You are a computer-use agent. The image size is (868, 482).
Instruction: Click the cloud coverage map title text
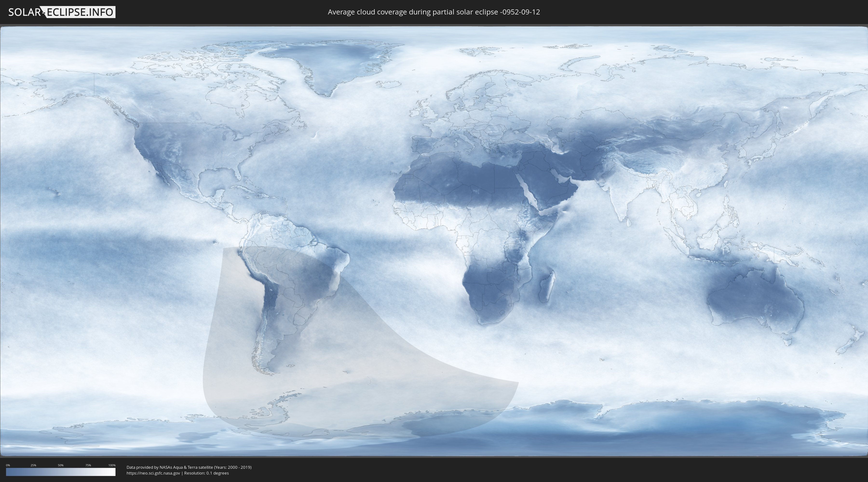pyautogui.click(x=434, y=12)
